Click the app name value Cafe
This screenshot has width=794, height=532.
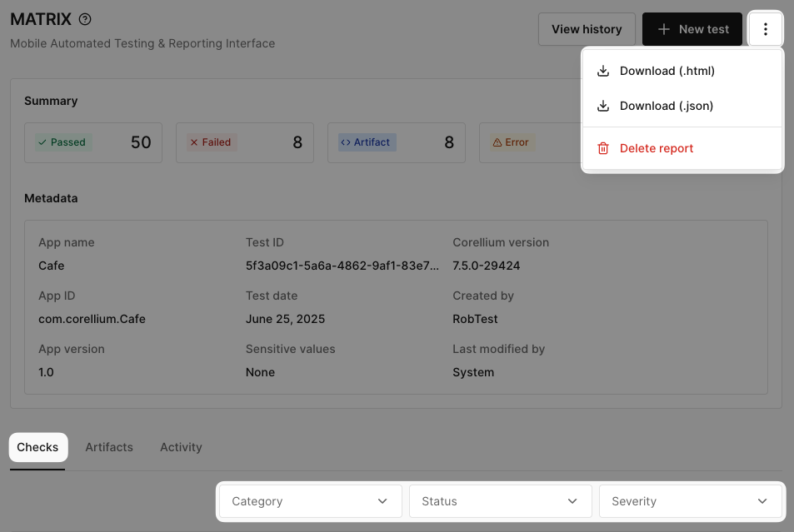point(51,266)
